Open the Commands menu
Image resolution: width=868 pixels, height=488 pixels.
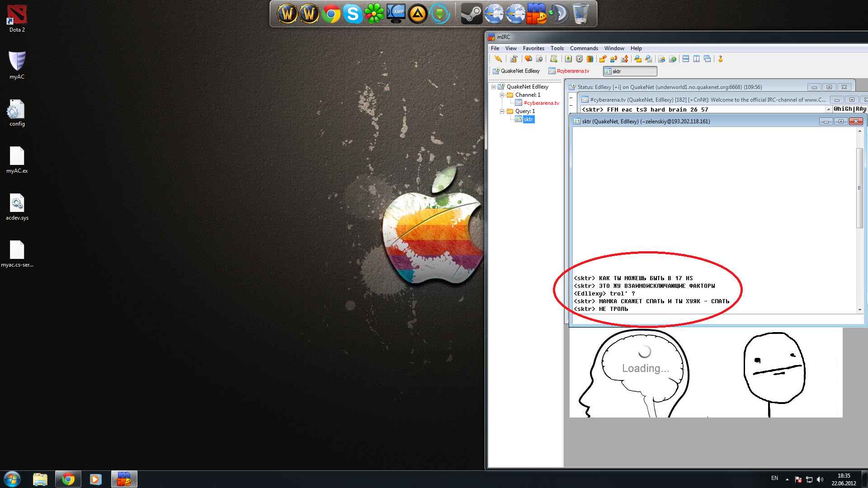coord(584,48)
